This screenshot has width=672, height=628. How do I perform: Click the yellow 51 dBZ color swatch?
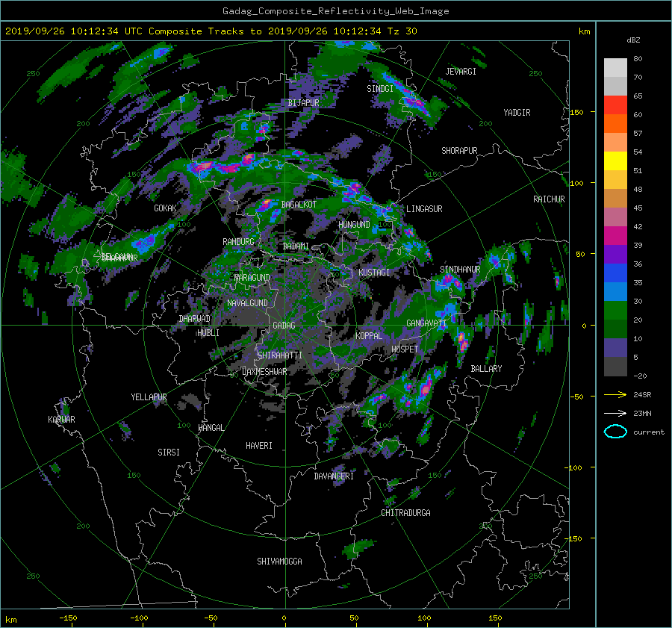(x=615, y=161)
